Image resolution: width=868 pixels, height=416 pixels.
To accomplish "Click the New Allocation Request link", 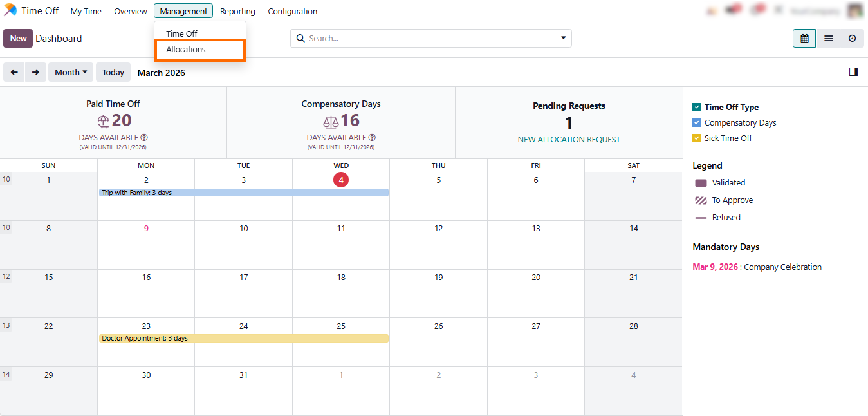I will pos(569,140).
